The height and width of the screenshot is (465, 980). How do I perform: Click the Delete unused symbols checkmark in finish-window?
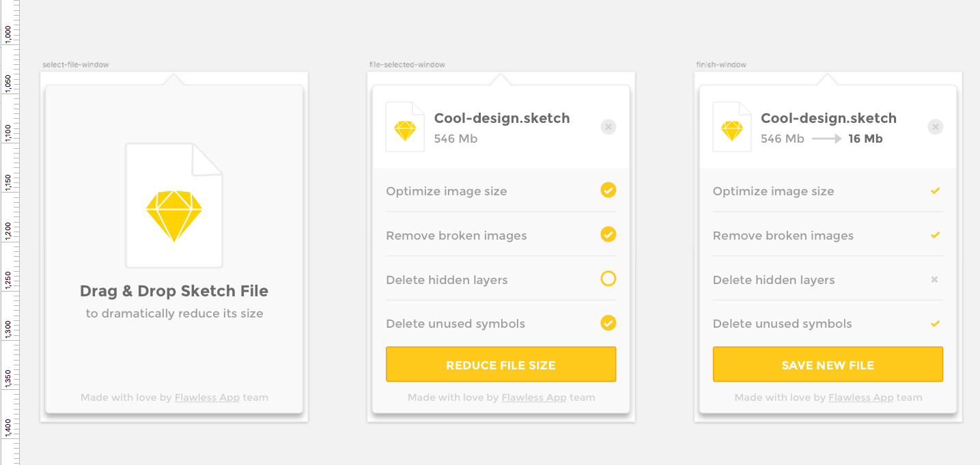[x=935, y=323]
